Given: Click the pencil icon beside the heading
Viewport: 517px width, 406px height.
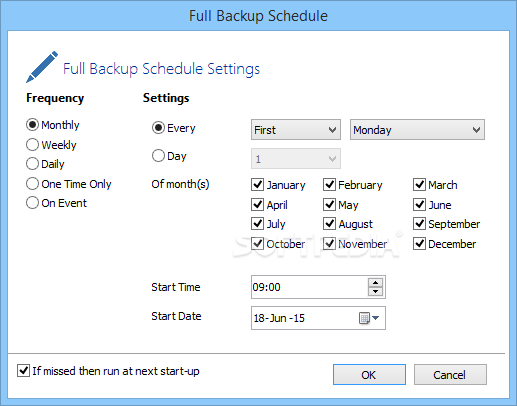Looking at the screenshot, I should click(x=42, y=67).
